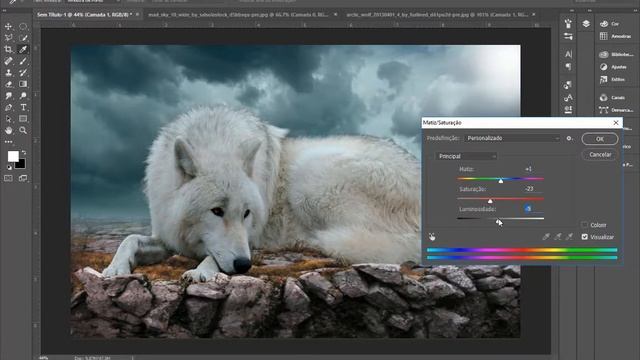Select the Eraser tool

coord(8,84)
